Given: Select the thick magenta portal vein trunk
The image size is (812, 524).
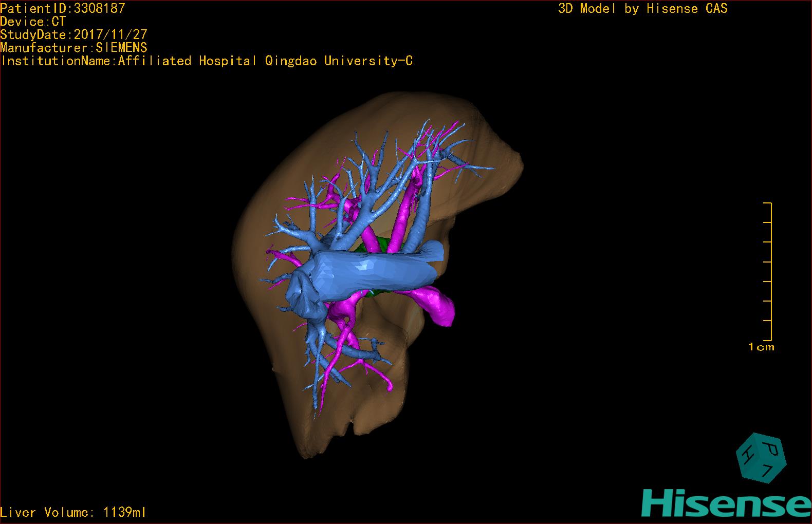Looking at the screenshot, I should point(434,306).
